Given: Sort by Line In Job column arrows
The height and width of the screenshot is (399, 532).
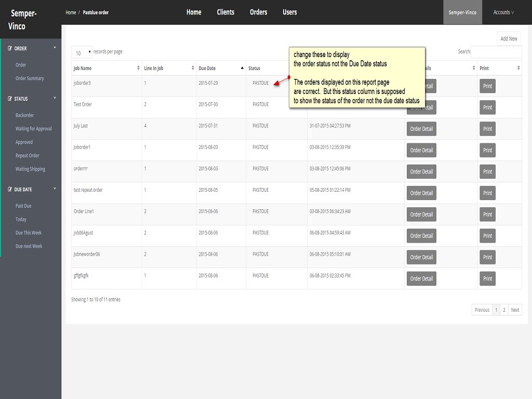Looking at the screenshot, I should point(193,68).
